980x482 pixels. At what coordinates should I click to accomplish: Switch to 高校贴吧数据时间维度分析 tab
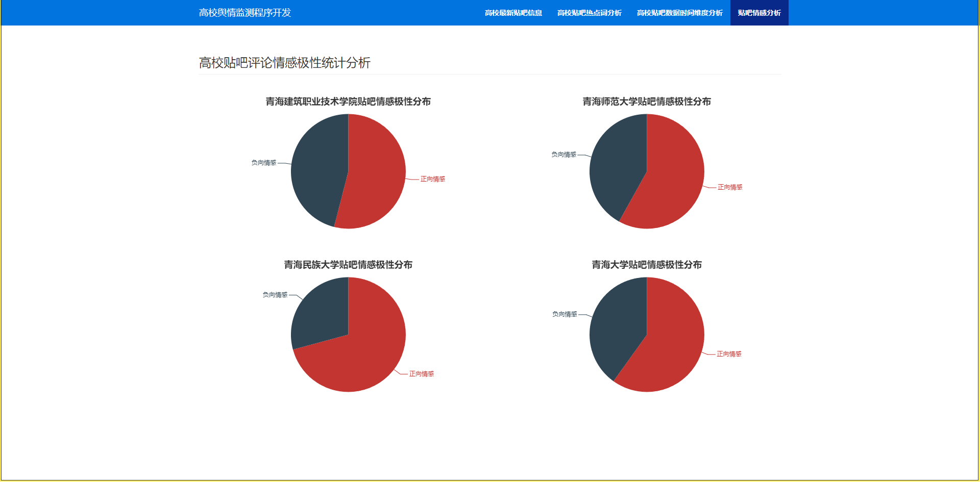[680, 13]
